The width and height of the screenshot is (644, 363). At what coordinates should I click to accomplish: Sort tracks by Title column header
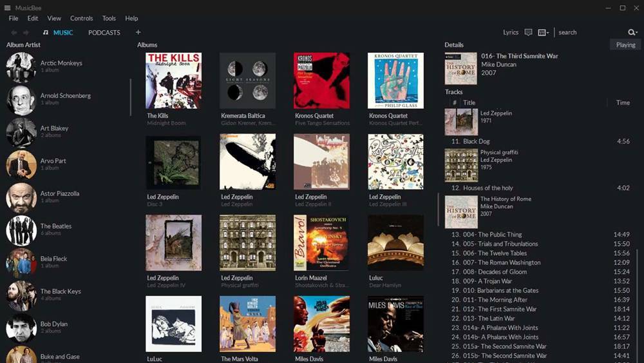tap(469, 103)
